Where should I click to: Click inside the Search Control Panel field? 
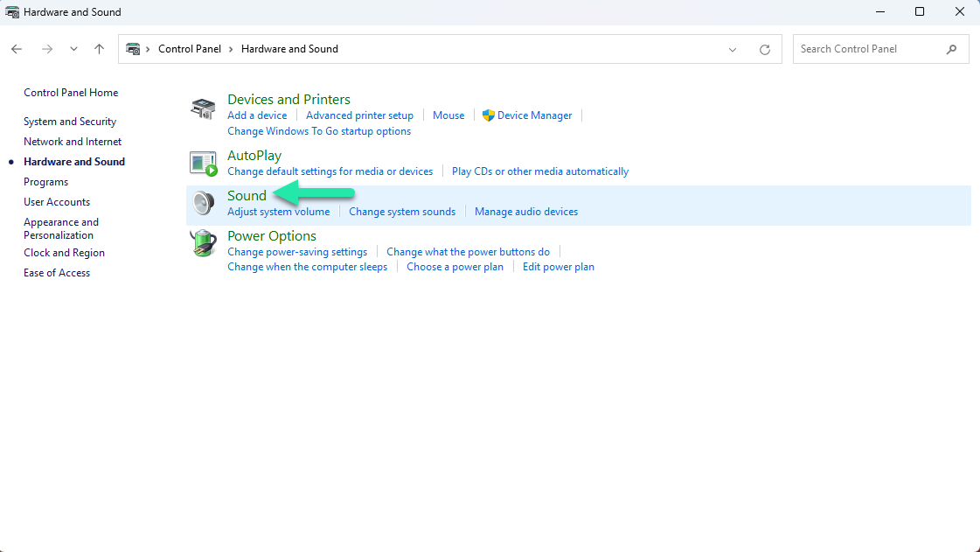pyautogui.click(x=865, y=49)
